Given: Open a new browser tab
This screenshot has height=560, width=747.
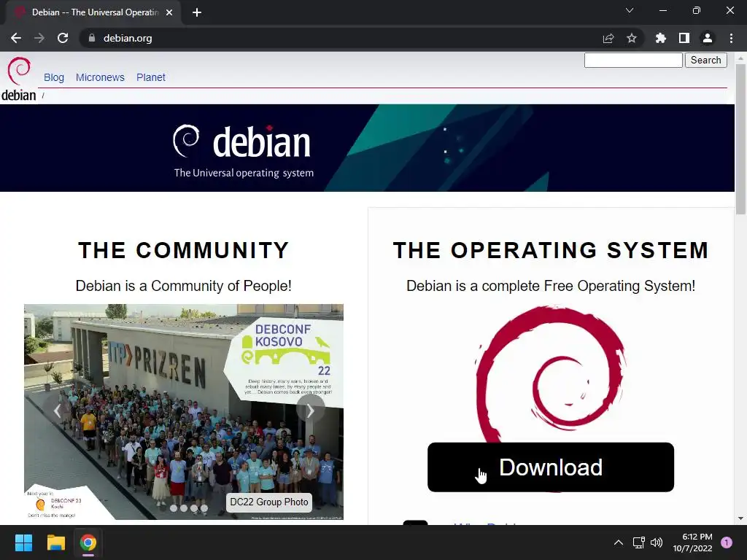Looking at the screenshot, I should (197, 12).
